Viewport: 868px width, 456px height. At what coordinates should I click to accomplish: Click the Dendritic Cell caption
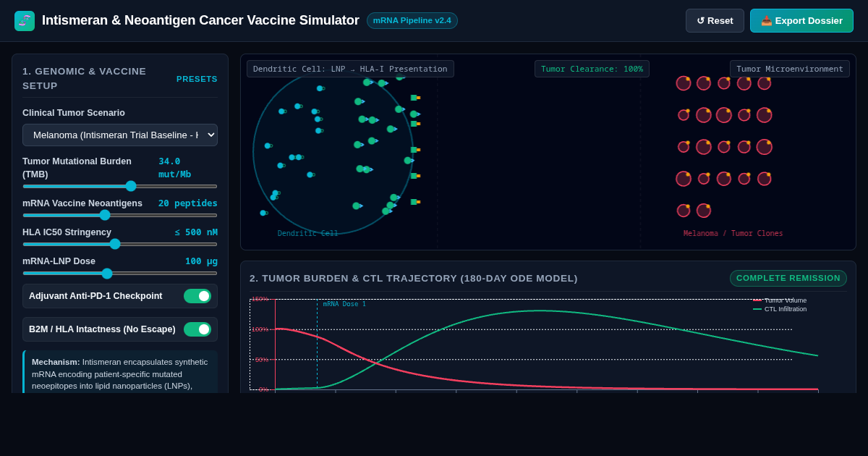tap(308, 234)
